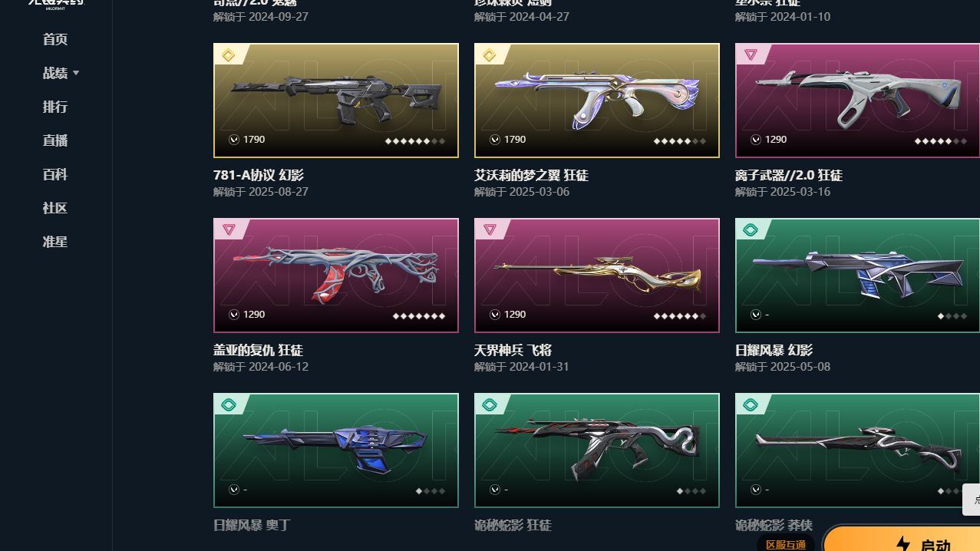This screenshot has width=980, height=551.
Task: Click the gold tier badge on 艾沃莉的梦之翼 狂徒 card
Action: click(489, 55)
